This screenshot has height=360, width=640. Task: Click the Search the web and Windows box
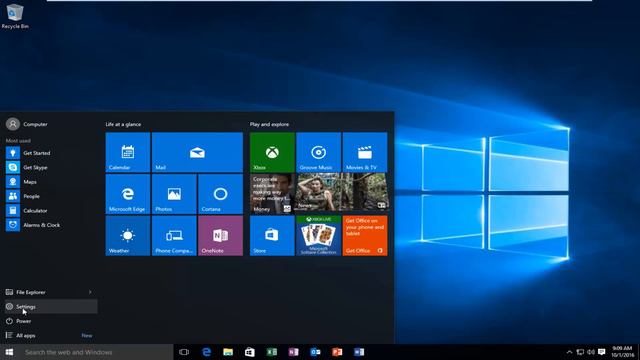click(x=96, y=352)
